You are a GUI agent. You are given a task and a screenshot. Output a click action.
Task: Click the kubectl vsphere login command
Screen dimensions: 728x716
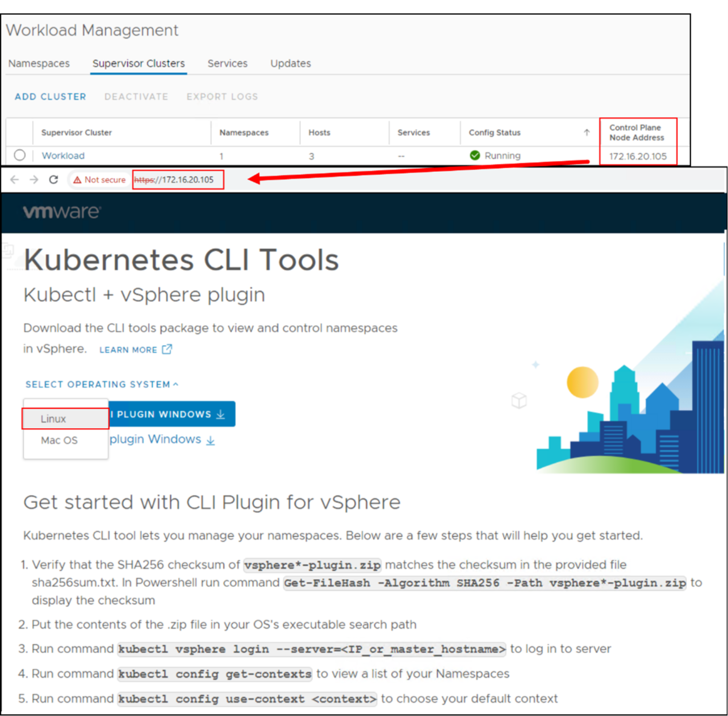(x=312, y=649)
